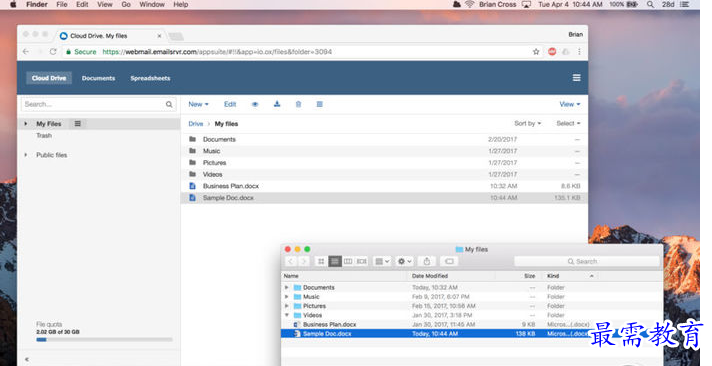Open the New dropdown in Cloud Drive
Screen dimensions: 712x366
coord(198,104)
